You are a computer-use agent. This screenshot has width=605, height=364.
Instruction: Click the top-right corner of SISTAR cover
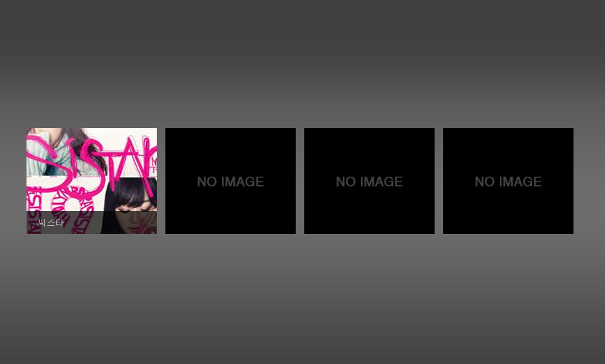(x=152, y=133)
